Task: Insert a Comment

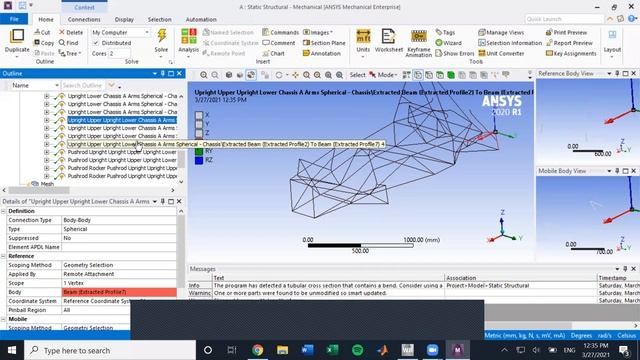Action: click(278, 43)
